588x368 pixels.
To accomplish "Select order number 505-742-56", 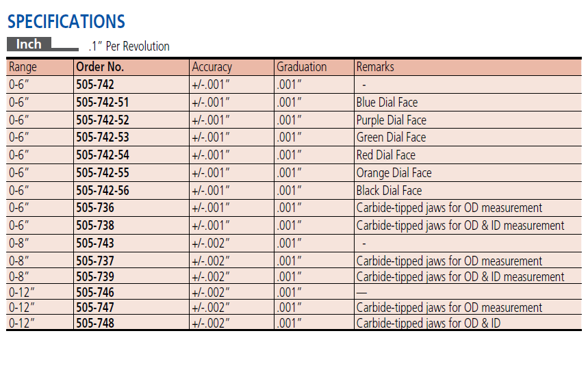I will pos(102,191).
